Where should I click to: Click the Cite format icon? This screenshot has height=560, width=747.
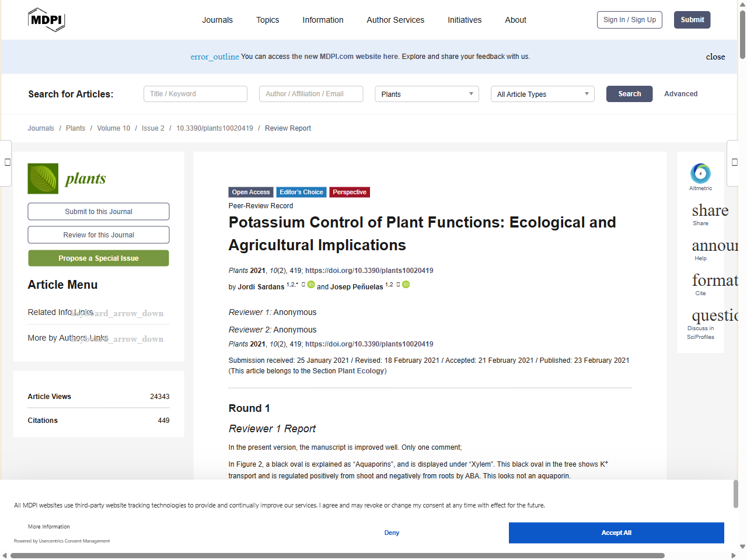pos(714,281)
